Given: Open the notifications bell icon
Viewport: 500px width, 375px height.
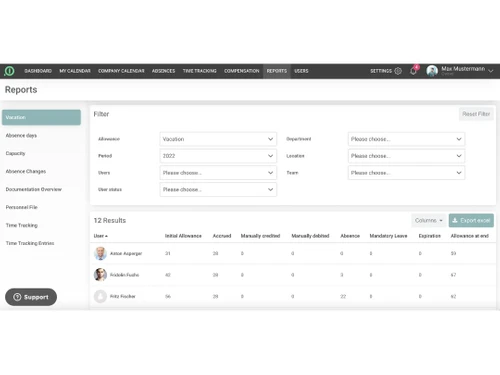Looking at the screenshot, I should 413,71.
